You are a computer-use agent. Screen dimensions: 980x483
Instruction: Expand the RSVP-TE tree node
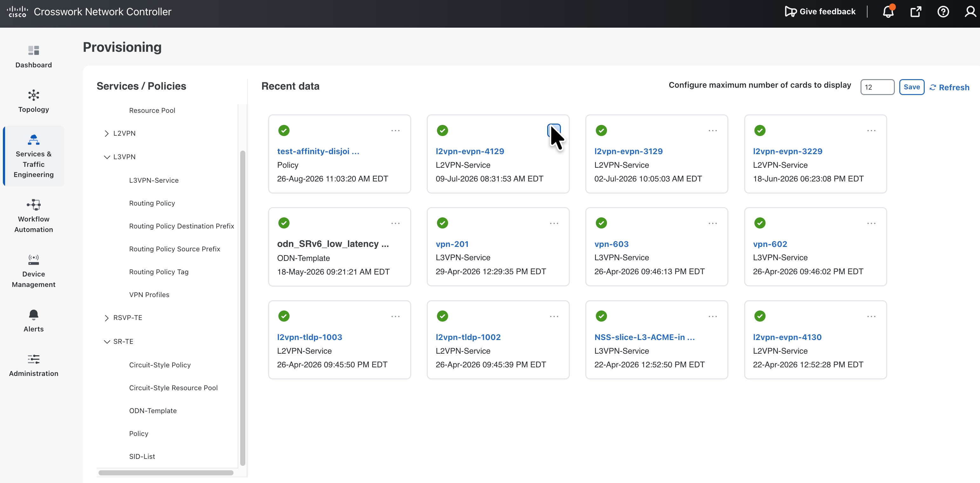(106, 318)
